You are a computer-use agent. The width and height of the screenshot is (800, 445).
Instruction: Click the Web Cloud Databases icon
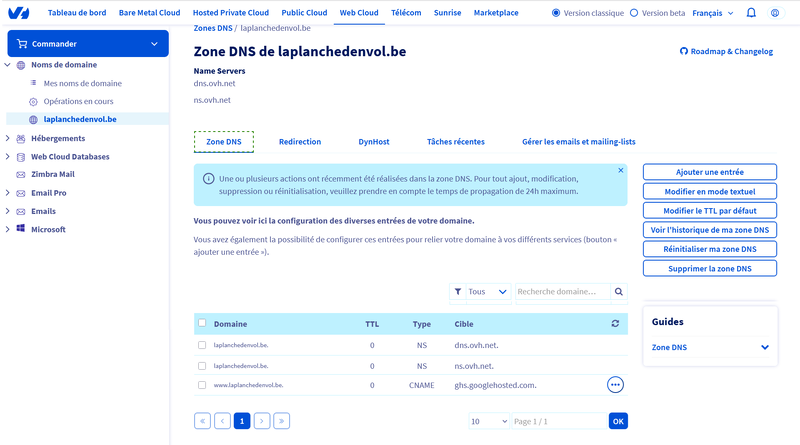tap(21, 157)
